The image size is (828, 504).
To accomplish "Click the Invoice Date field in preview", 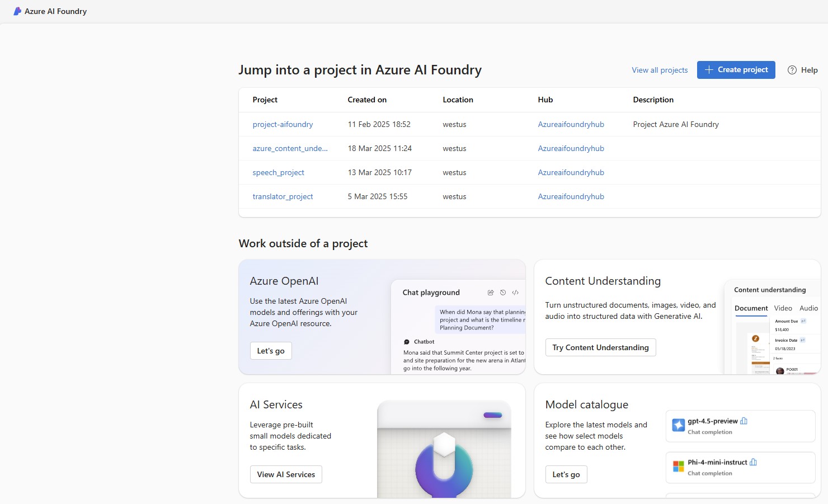I will pos(786,340).
